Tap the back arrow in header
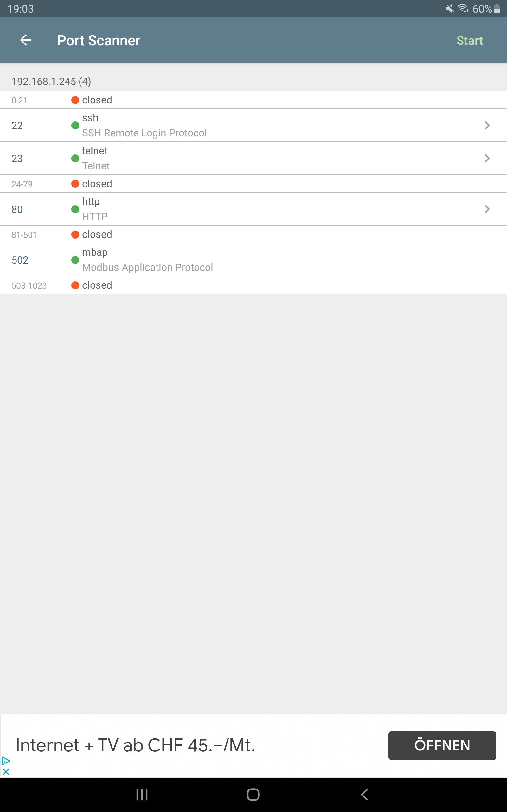 26,40
